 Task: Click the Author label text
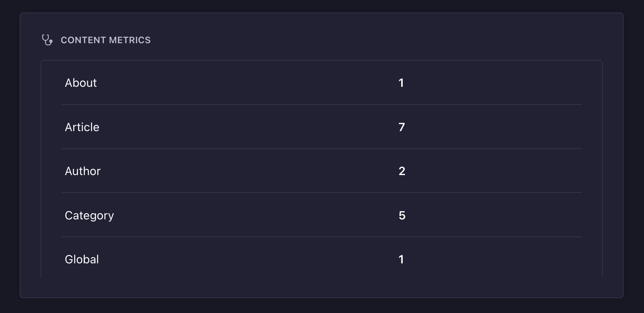pos(83,171)
